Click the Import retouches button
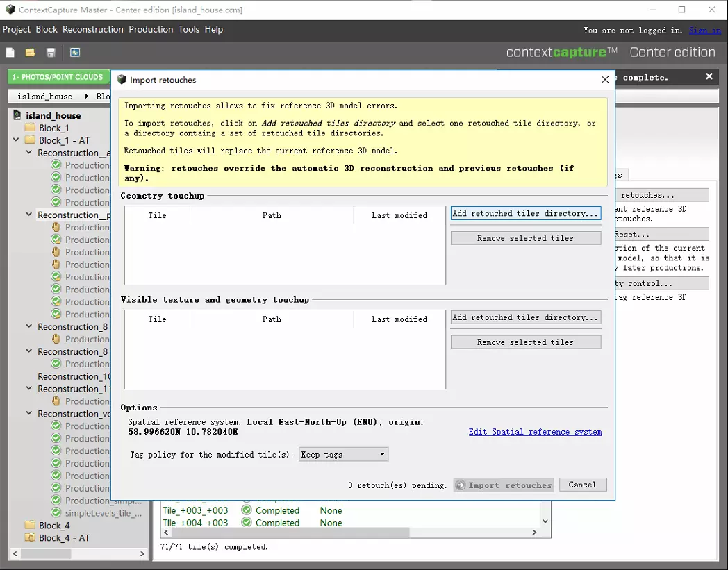This screenshot has width=728, height=570. point(504,485)
